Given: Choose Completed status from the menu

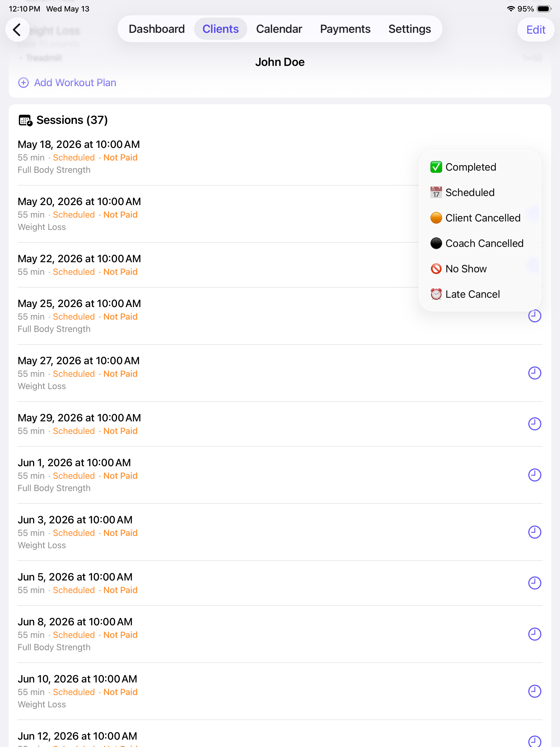Looking at the screenshot, I should tap(480, 167).
